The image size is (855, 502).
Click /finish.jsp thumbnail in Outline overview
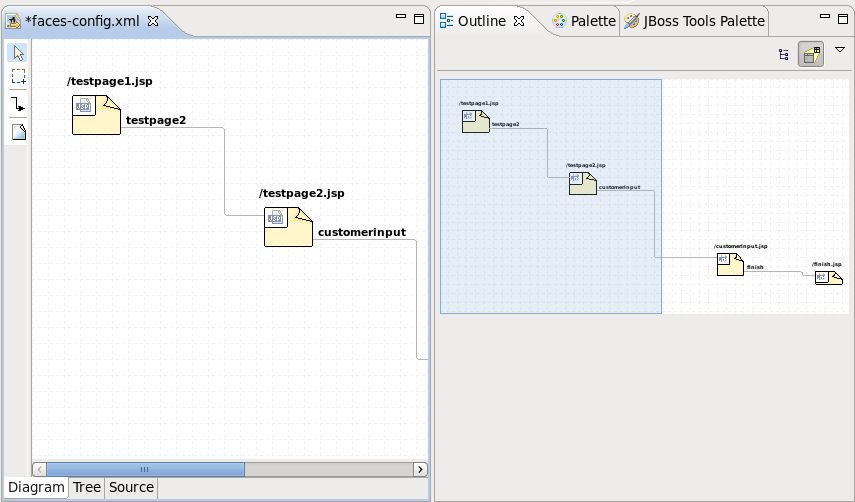pos(829,277)
